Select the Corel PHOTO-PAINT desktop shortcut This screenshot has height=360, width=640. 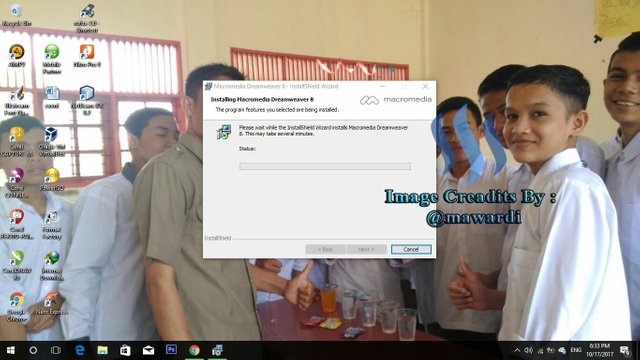17,224
